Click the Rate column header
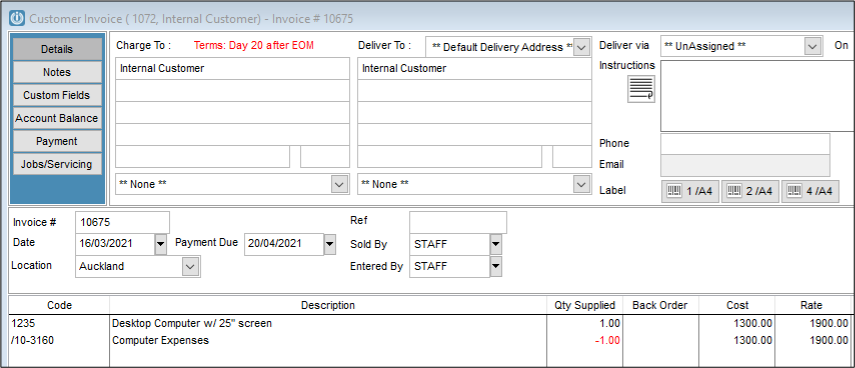The image size is (855, 368). click(812, 305)
